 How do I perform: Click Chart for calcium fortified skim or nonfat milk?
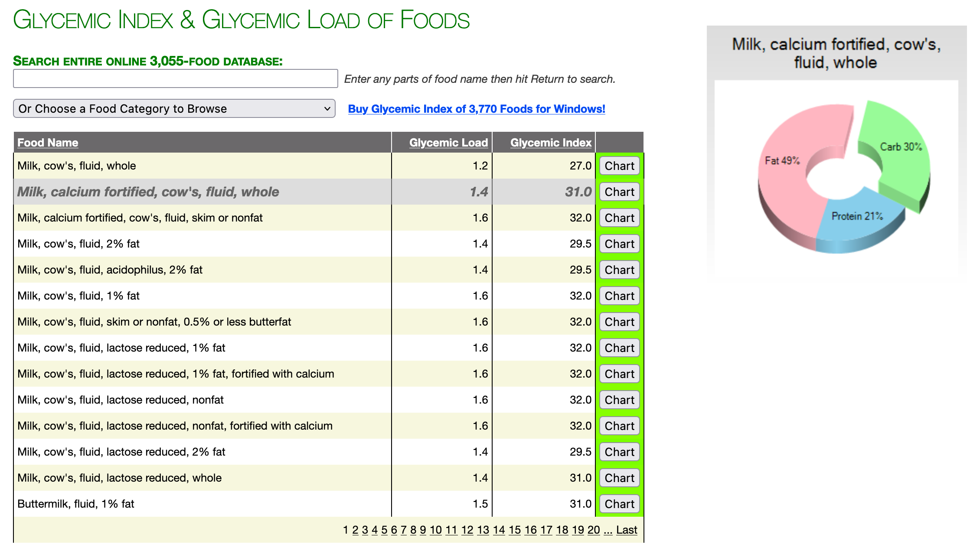(619, 218)
